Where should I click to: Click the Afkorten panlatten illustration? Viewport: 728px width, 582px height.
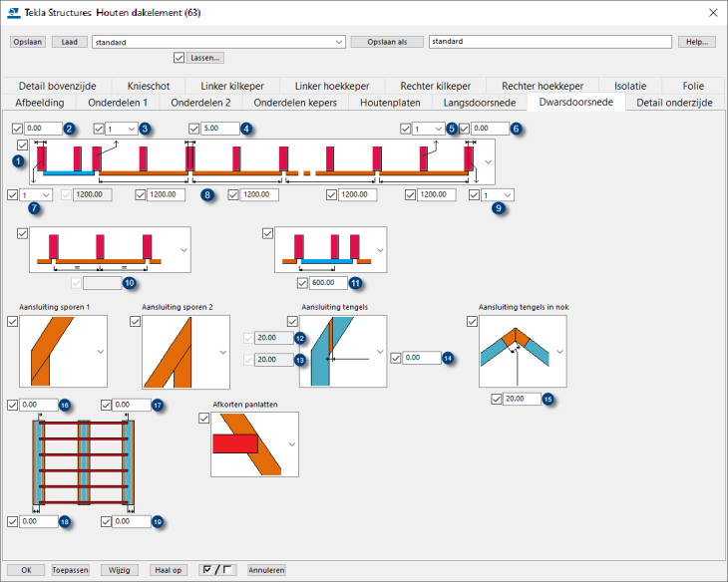pyautogui.click(x=247, y=443)
